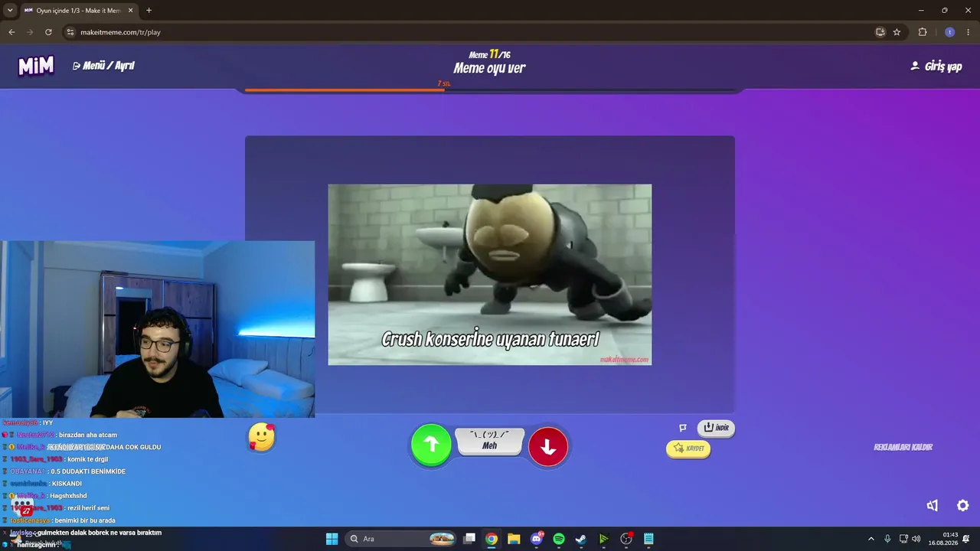Vote Meh on the current meme
This screenshot has height=551, width=980.
[x=490, y=440]
